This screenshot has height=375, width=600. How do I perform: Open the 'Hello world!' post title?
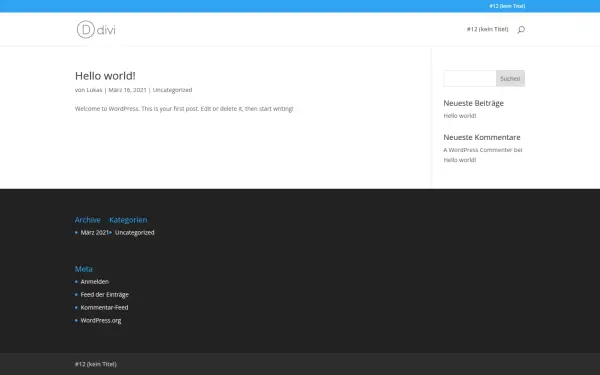(x=105, y=76)
